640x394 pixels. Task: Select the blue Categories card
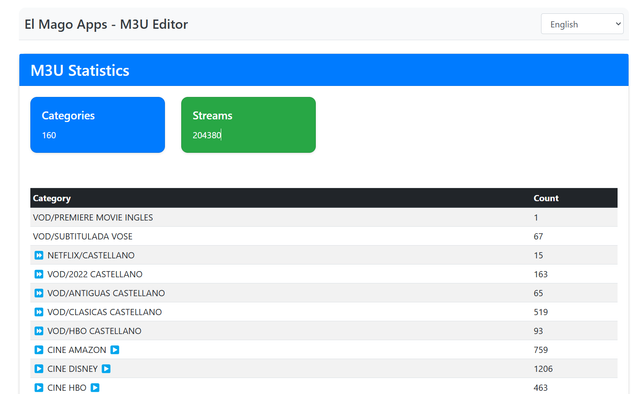[x=98, y=125]
